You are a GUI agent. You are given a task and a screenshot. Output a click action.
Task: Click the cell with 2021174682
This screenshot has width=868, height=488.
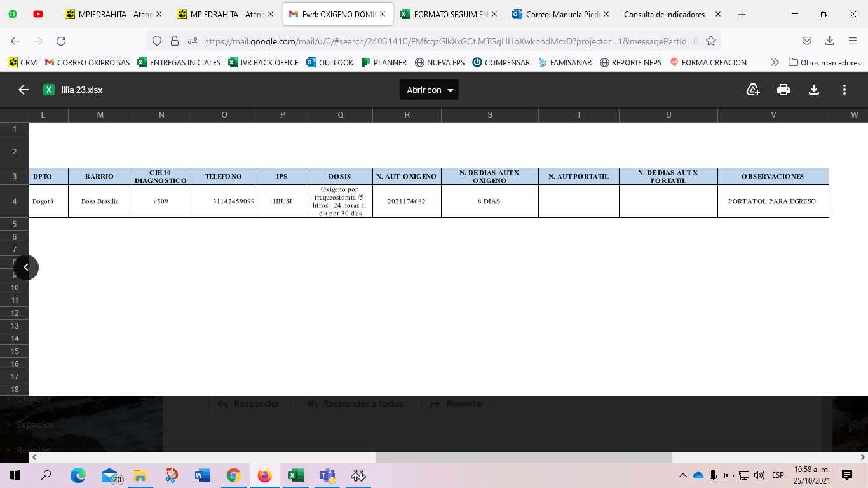407,201
